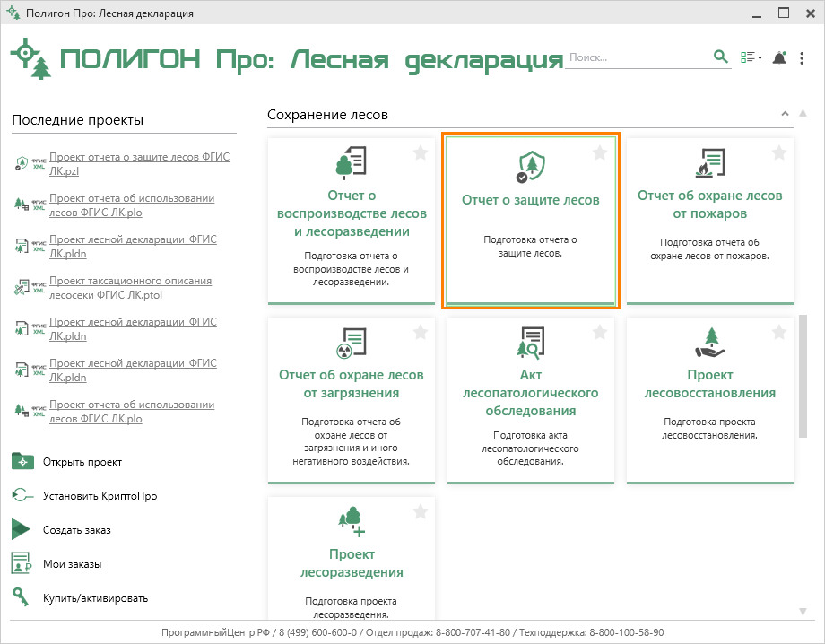Click the trees-plus icon of Проект лесоразведения
This screenshot has height=644, width=825.
352,522
